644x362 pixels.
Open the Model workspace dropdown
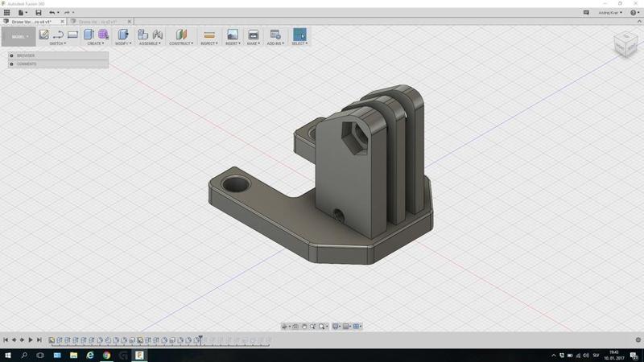click(x=19, y=36)
